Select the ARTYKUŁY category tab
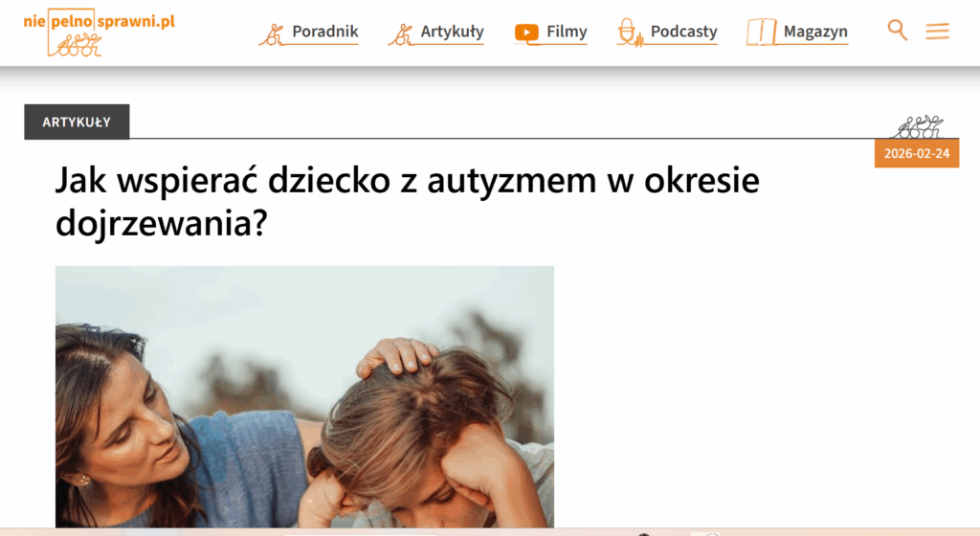Screen dimensions: 980x536 pyautogui.click(x=77, y=122)
